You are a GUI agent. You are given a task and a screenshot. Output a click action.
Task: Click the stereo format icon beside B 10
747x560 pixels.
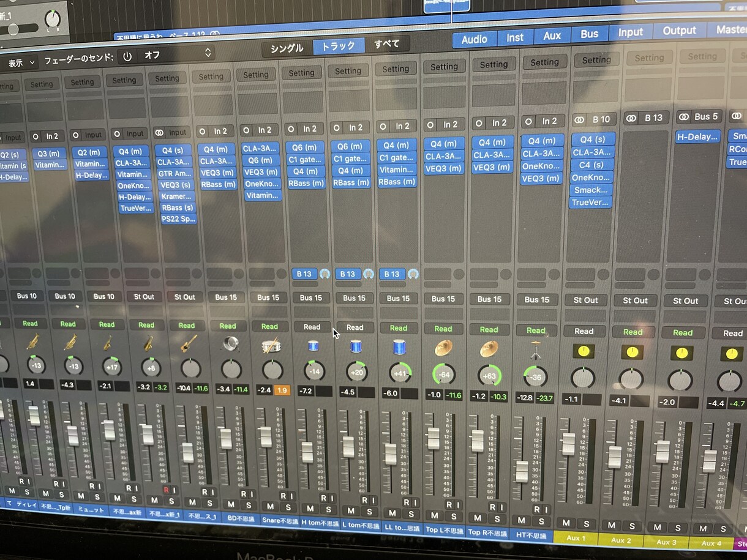tap(579, 119)
